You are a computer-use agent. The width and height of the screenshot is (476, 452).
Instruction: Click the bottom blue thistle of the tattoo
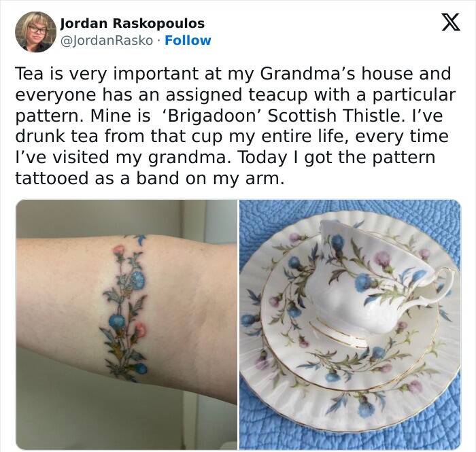pos(141,368)
